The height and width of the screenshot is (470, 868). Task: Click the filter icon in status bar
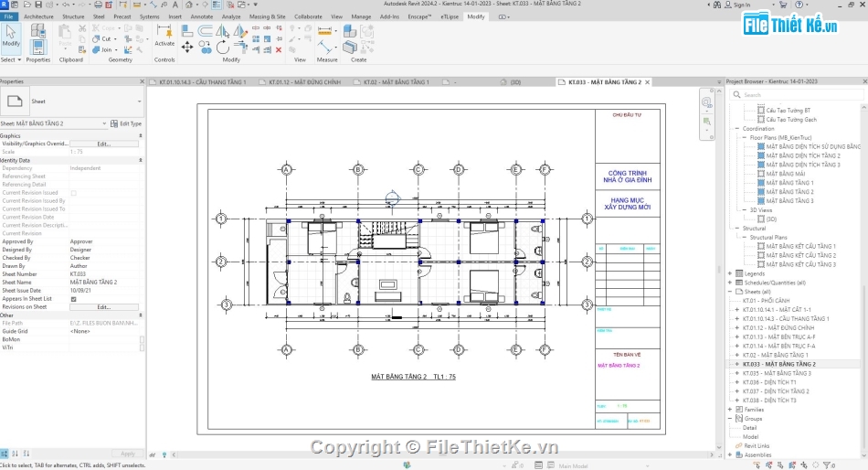tap(827, 465)
